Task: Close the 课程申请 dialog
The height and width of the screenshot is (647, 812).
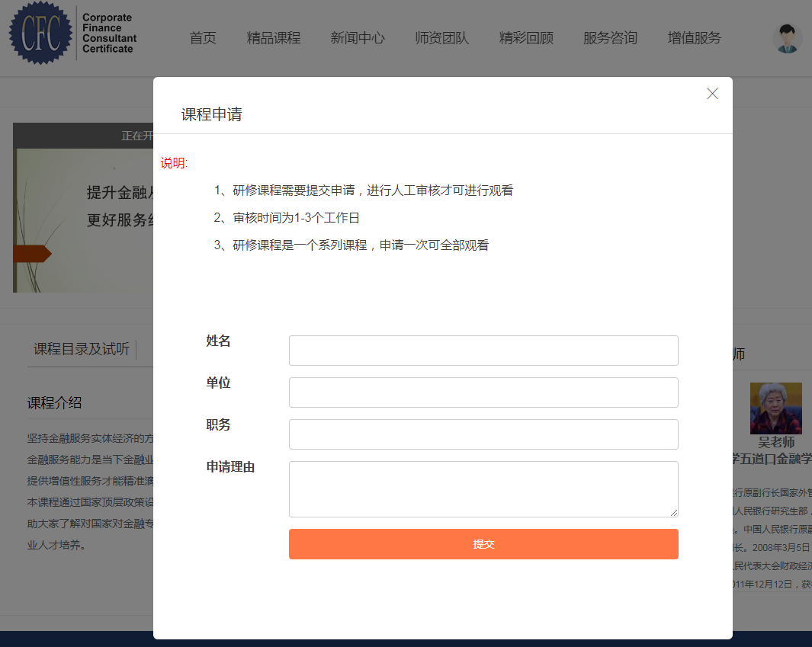Action: coord(712,94)
